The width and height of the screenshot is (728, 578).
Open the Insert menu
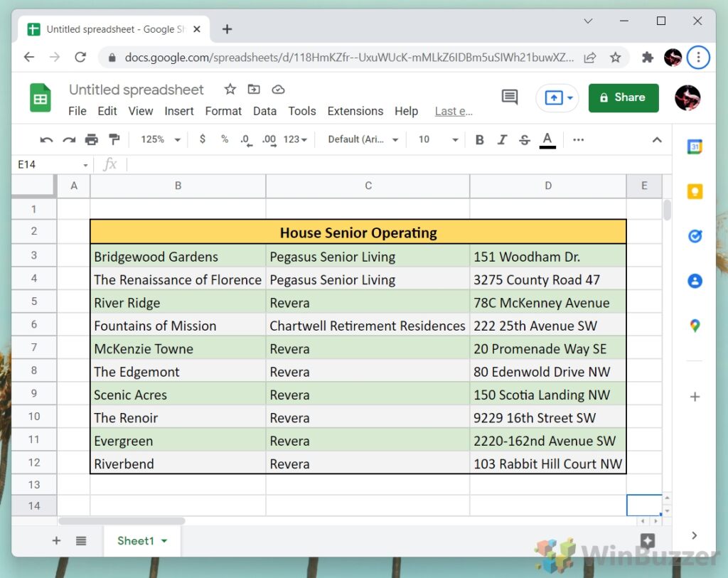179,111
